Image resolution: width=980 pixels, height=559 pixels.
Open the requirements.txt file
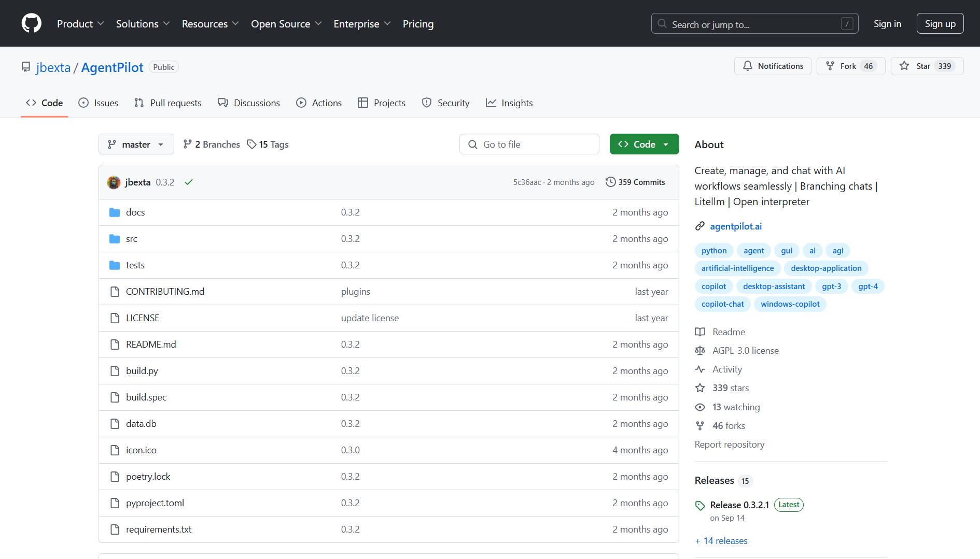(x=159, y=529)
